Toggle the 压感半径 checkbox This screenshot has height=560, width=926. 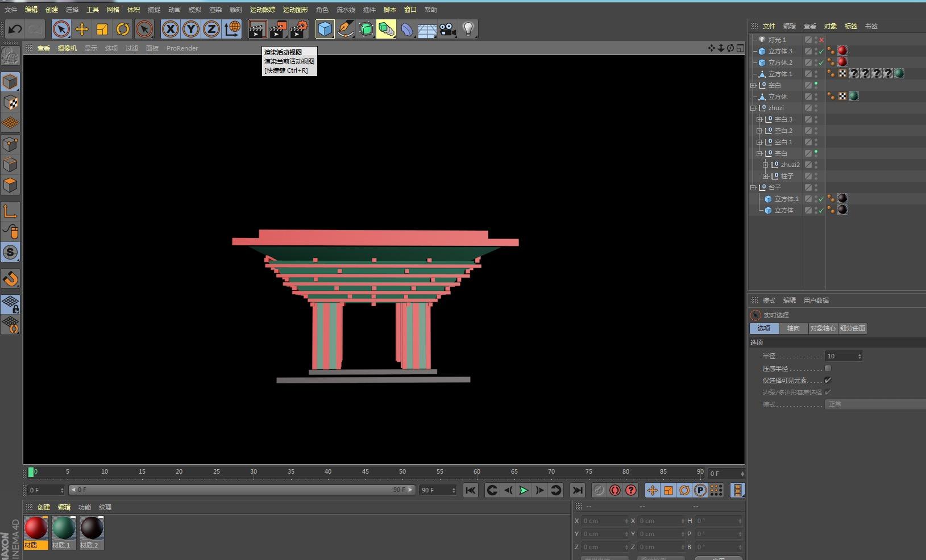(x=828, y=368)
